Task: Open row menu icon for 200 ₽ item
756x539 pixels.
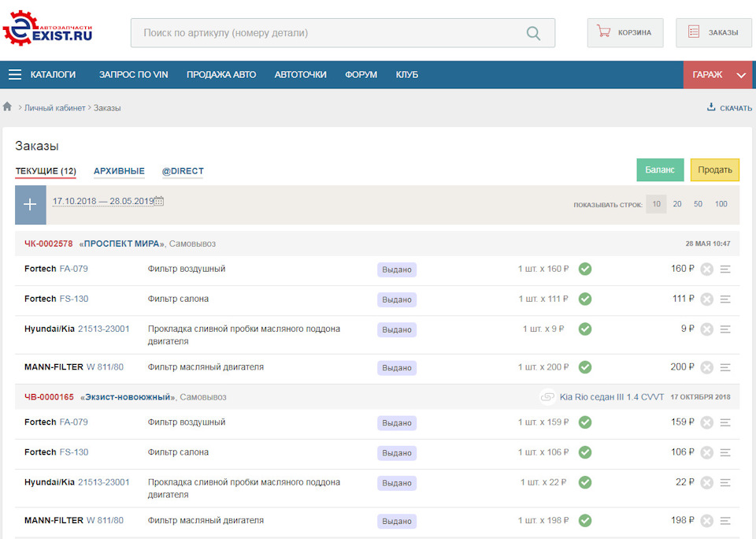Action: pos(725,368)
